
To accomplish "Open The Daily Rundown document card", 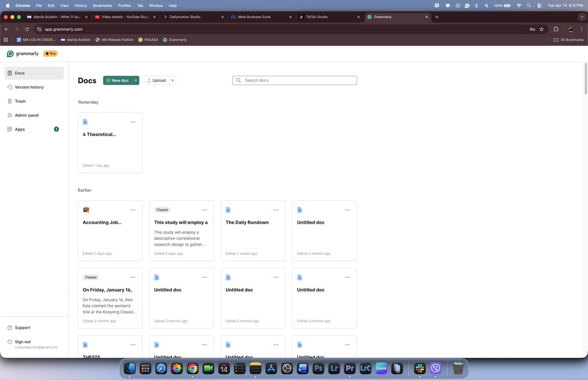I will coord(253,231).
